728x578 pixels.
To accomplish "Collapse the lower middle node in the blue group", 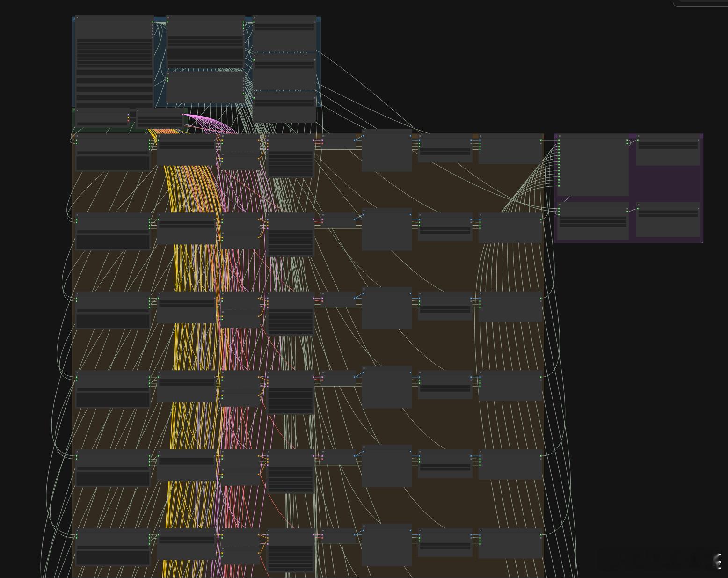I will (x=168, y=73).
